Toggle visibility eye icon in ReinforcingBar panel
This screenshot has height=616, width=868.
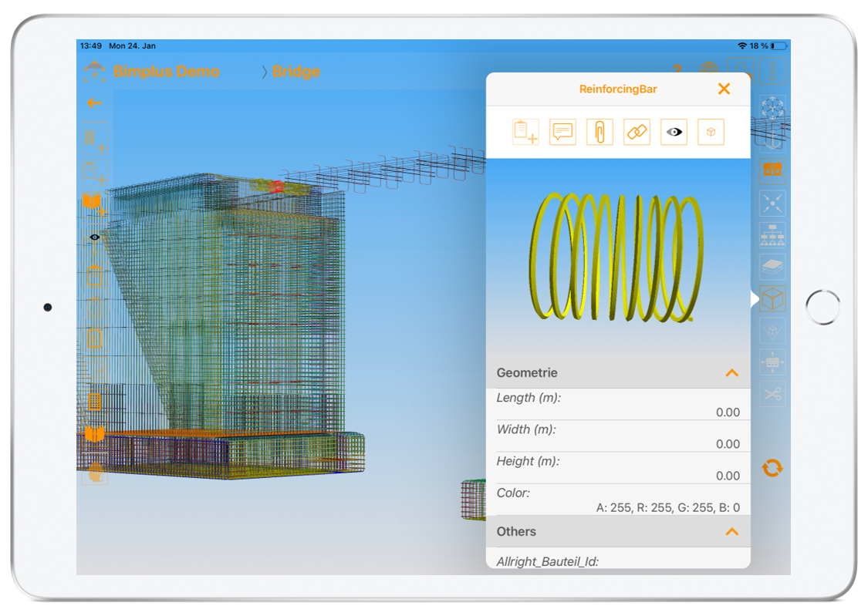pyautogui.click(x=674, y=132)
